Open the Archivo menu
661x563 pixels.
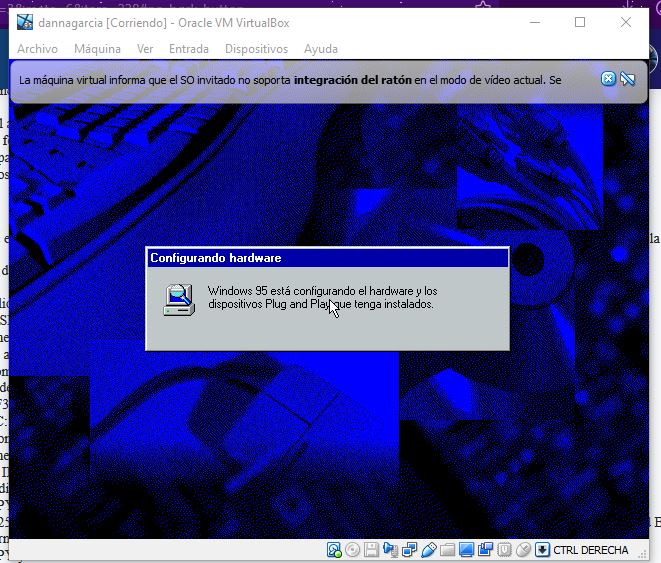coord(38,49)
